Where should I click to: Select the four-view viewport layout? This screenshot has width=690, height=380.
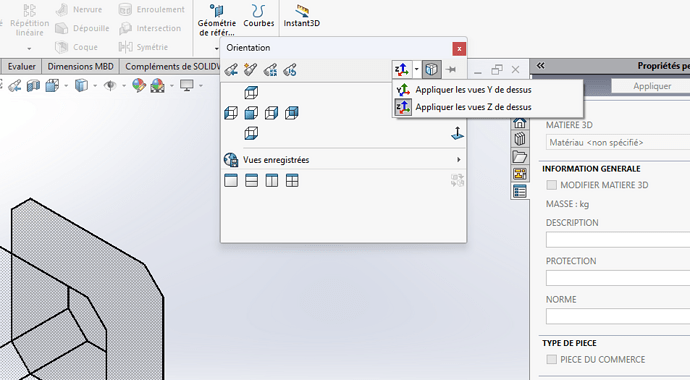292,180
